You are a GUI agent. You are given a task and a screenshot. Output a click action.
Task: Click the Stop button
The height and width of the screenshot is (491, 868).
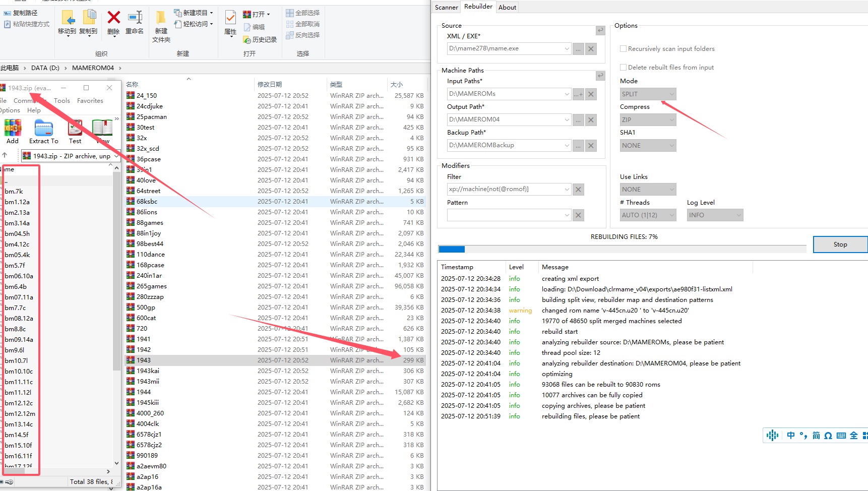840,244
